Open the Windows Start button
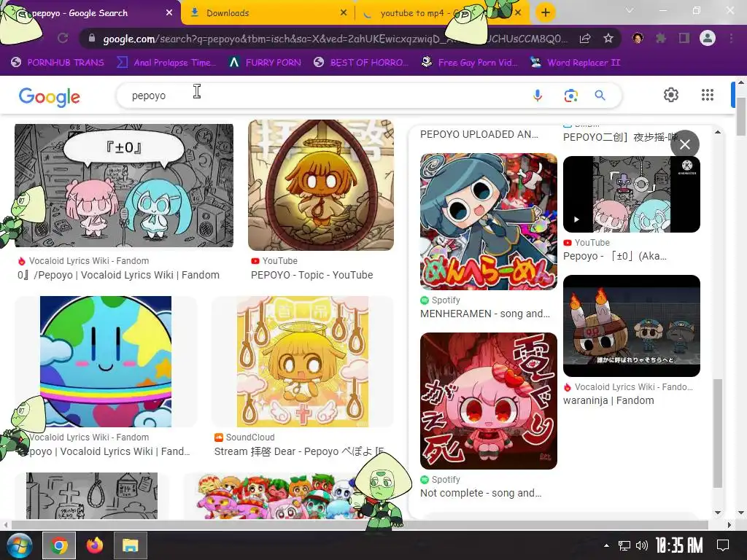Image resolution: width=747 pixels, height=560 pixels. (x=19, y=545)
